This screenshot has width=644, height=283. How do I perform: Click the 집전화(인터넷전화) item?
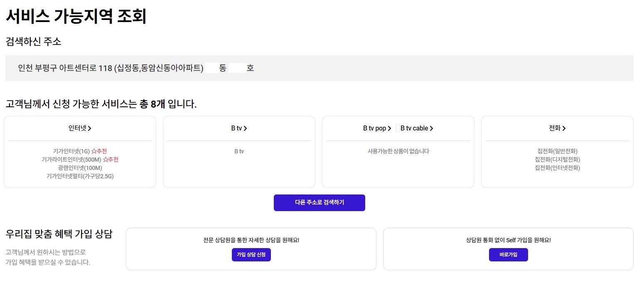point(557,168)
